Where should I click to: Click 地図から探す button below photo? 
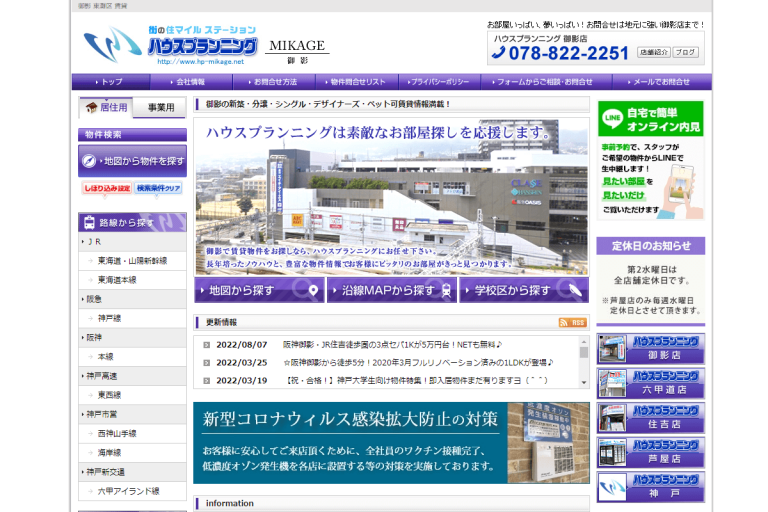pyautogui.click(x=259, y=290)
